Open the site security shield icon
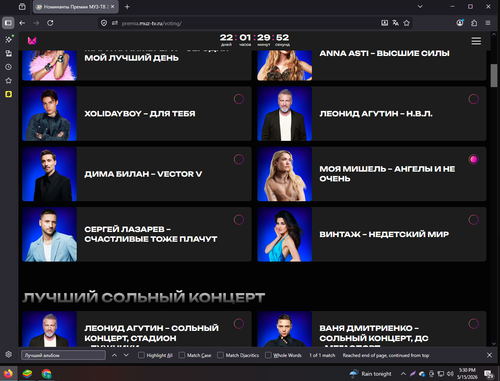This screenshot has height=381, width=500. tap(104, 23)
